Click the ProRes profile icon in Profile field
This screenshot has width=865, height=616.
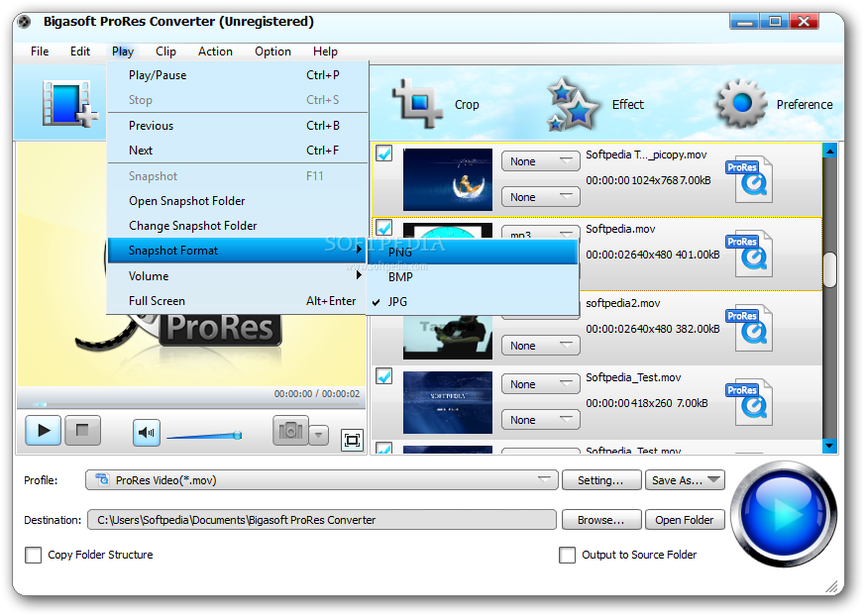coord(102,479)
